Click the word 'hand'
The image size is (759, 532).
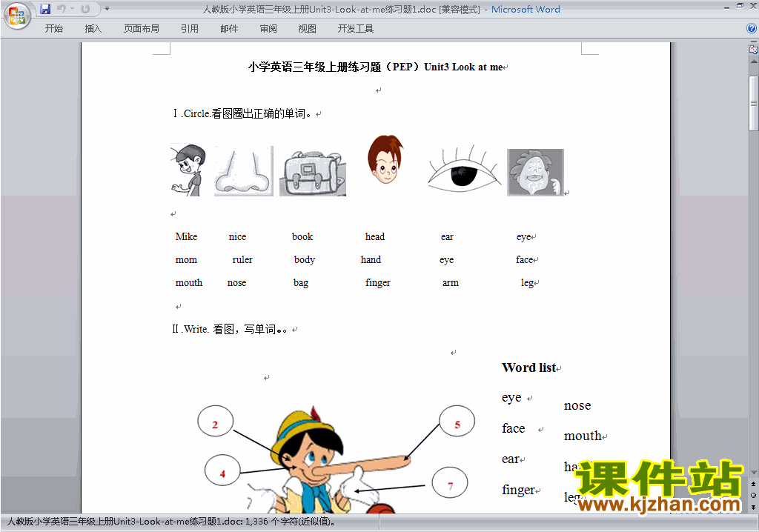(371, 260)
